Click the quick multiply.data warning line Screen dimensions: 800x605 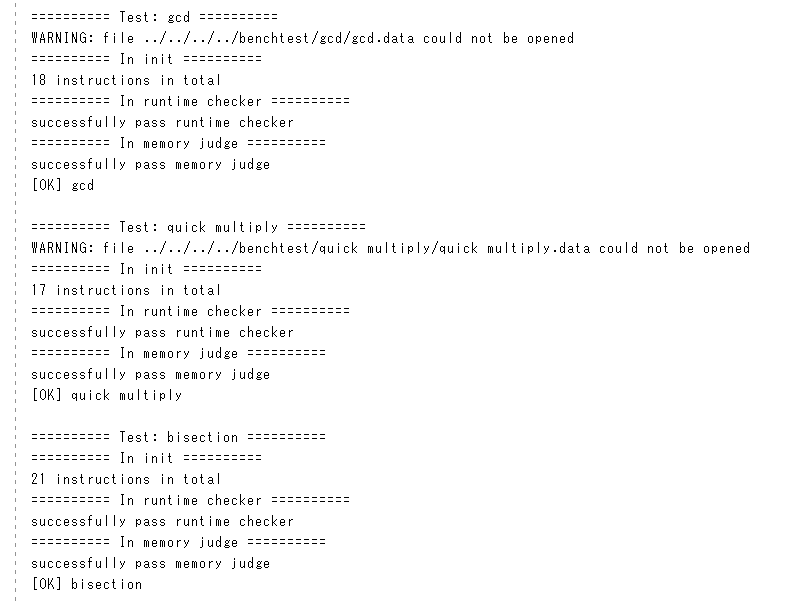[390, 248]
